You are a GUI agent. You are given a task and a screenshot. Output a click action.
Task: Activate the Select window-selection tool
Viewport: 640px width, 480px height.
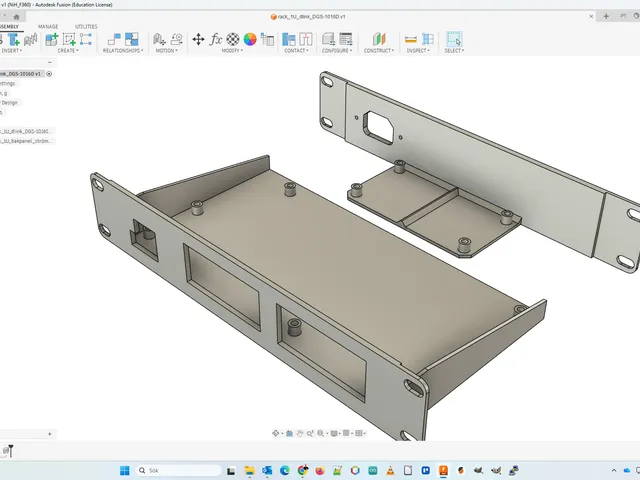(454, 40)
